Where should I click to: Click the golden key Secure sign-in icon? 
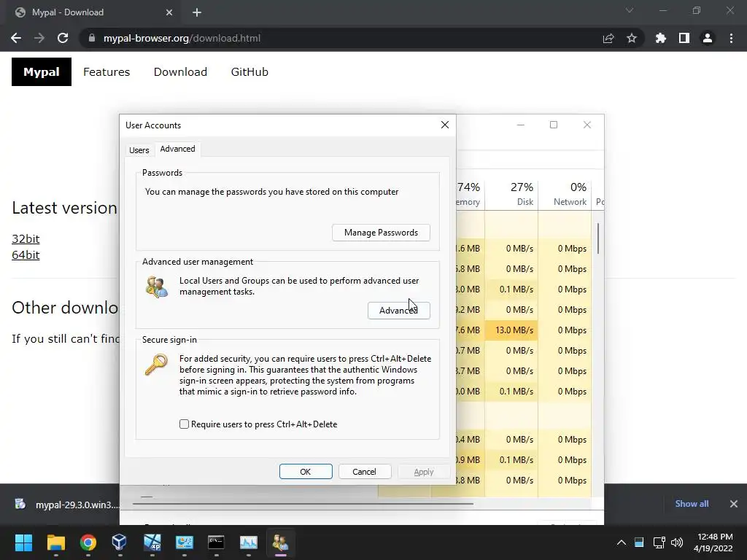tap(156, 365)
